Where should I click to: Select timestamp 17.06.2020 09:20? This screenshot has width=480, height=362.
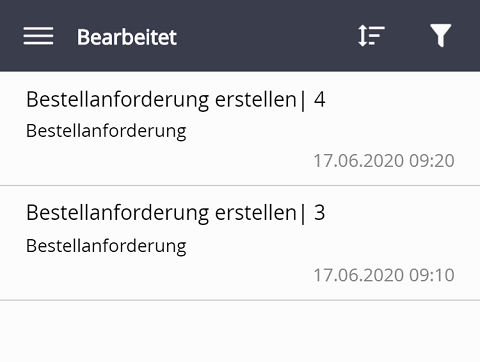point(384,161)
